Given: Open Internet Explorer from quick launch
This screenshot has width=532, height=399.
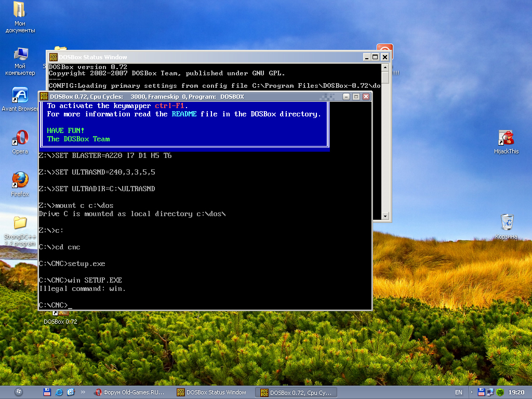Looking at the screenshot, I should point(59,392).
